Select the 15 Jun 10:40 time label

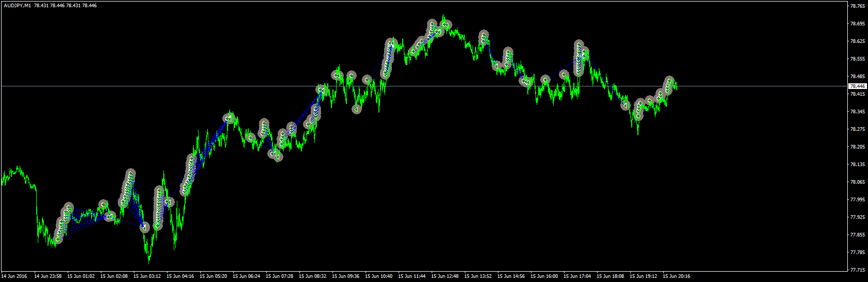tap(378, 276)
